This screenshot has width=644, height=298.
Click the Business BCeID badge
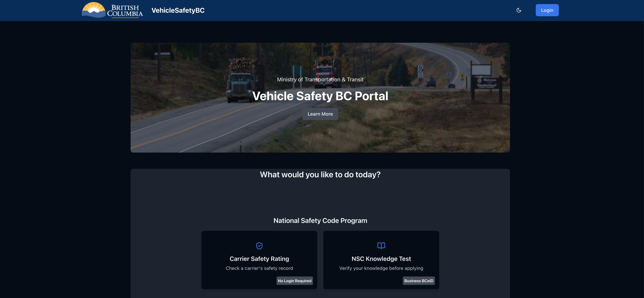click(x=419, y=281)
